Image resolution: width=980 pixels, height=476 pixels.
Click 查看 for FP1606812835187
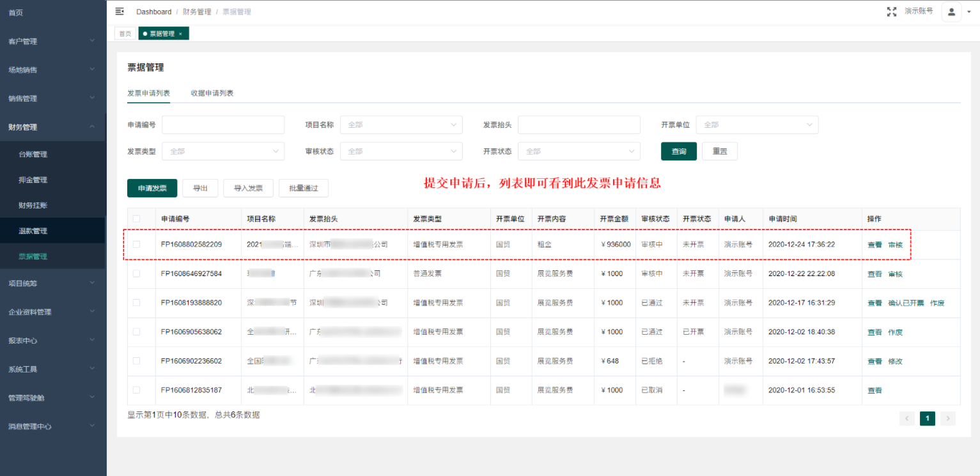pyautogui.click(x=875, y=390)
